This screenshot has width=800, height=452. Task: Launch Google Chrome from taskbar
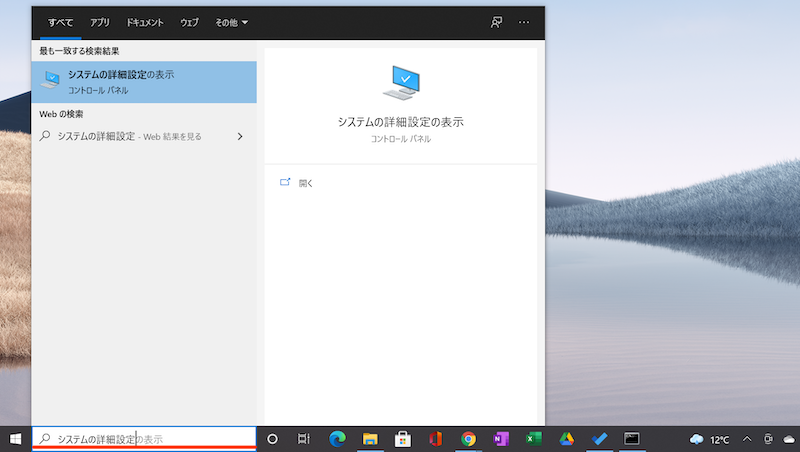click(x=468, y=439)
